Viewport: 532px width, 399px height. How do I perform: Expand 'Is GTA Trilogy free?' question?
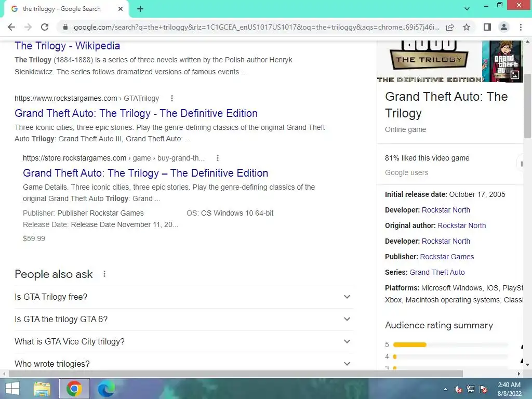pyautogui.click(x=183, y=297)
